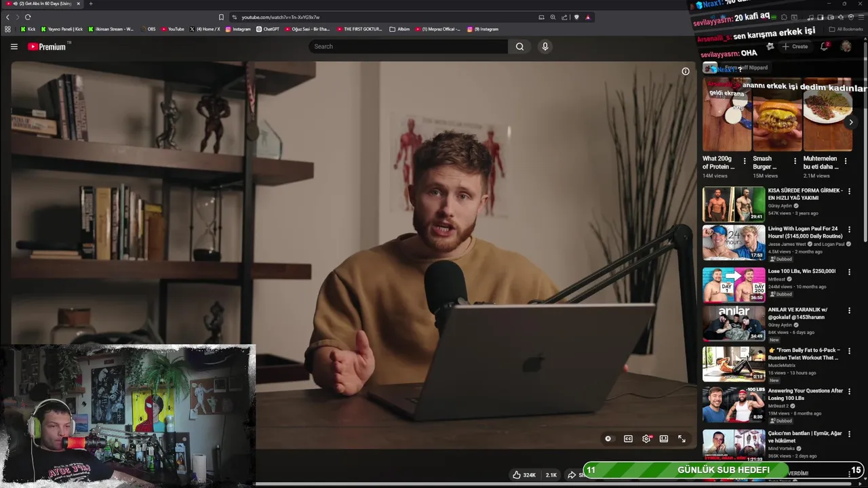Enter full screen mode
This screenshot has width=868, height=488.
[x=682, y=439]
